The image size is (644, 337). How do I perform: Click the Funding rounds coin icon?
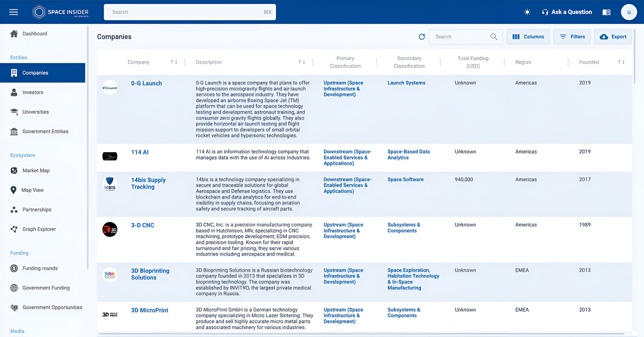pyautogui.click(x=14, y=268)
